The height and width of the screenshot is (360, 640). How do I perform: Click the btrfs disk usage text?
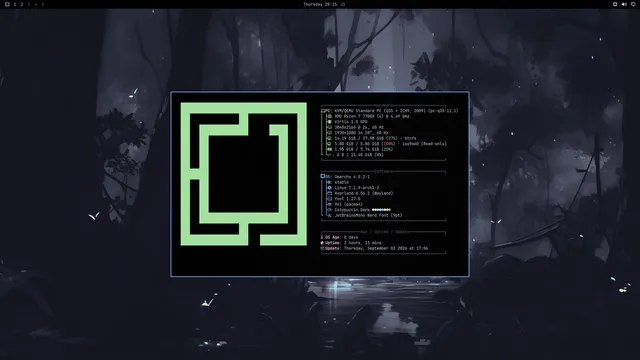tap(376, 138)
